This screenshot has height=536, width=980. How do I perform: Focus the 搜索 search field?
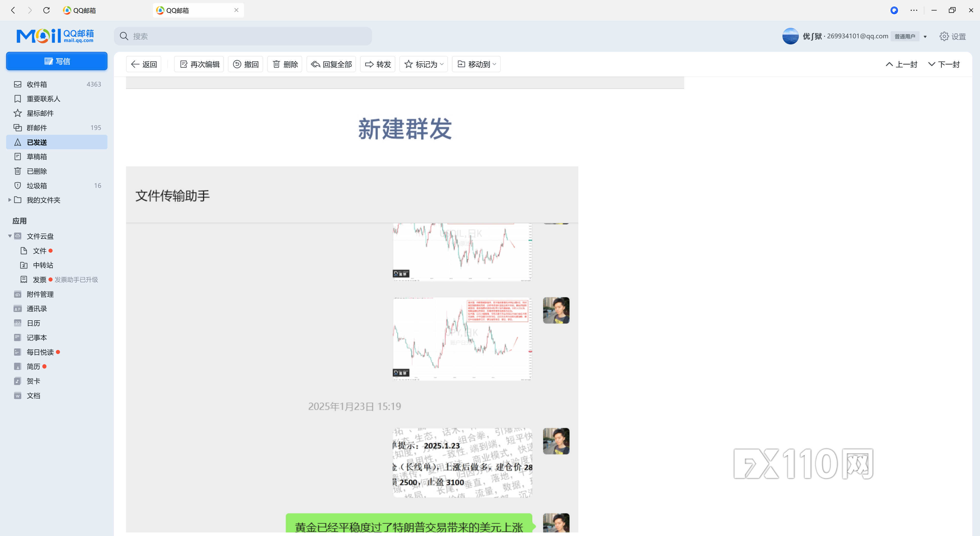pyautogui.click(x=243, y=36)
